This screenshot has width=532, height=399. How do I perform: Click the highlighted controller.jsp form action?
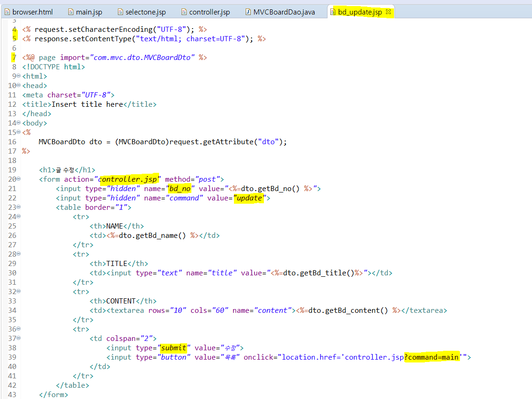coord(128,179)
